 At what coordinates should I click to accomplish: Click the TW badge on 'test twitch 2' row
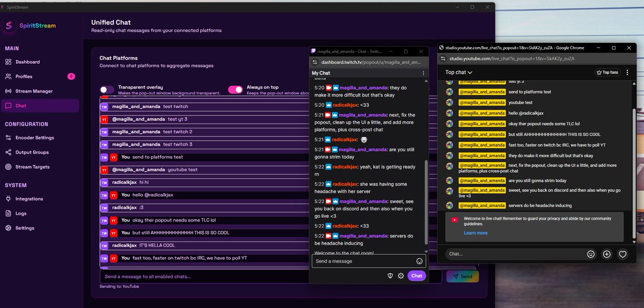pos(104,131)
